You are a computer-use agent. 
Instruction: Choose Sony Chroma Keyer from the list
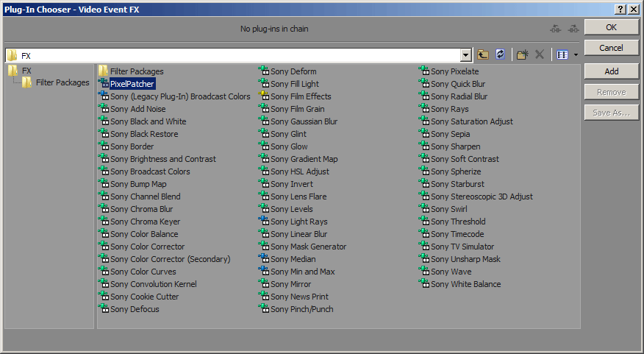(145, 222)
